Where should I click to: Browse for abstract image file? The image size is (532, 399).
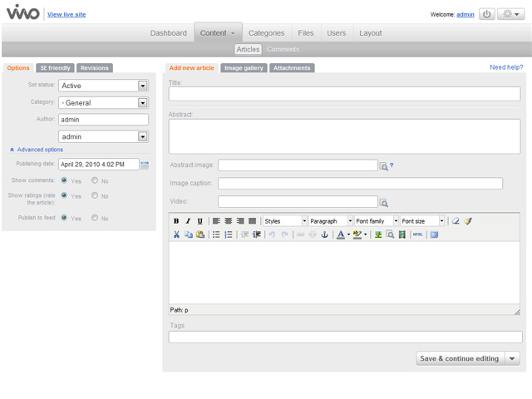click(384, 166)
